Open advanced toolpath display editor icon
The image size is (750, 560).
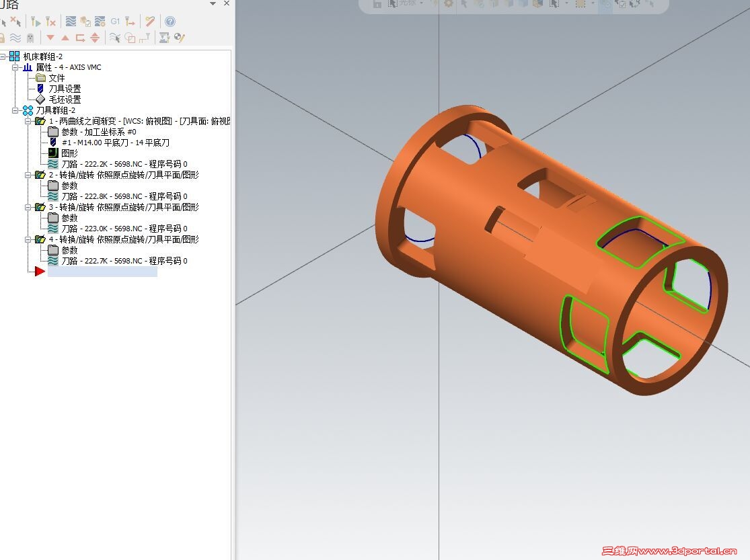[180, 38]
